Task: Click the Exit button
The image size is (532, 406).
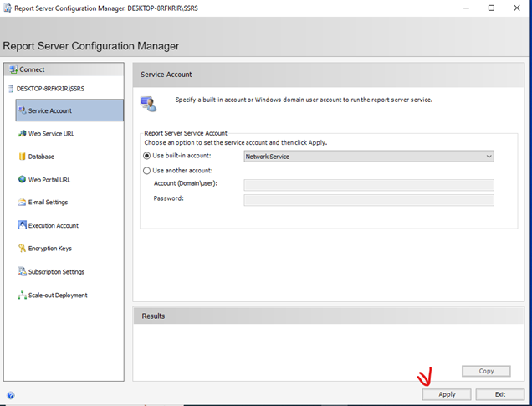Action: [499, 394]
